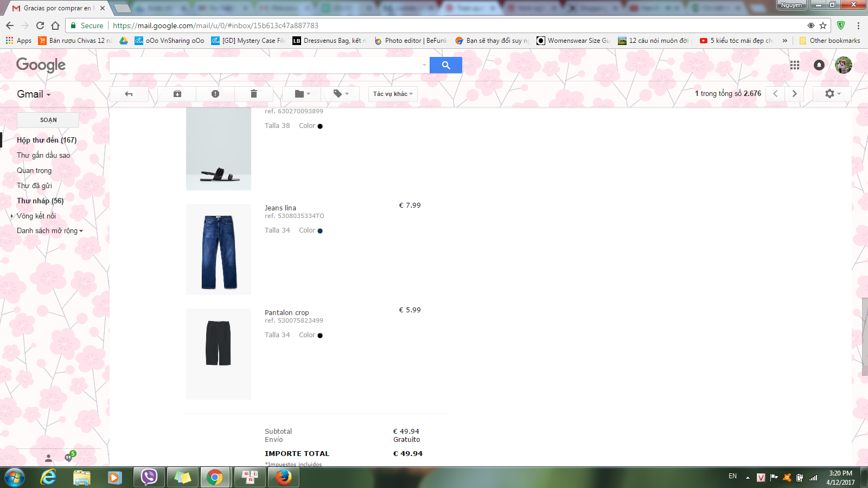This screenshot has height=488, width=868.
Task: Open Google notifications bell
Action: click(x=819, y=65)
